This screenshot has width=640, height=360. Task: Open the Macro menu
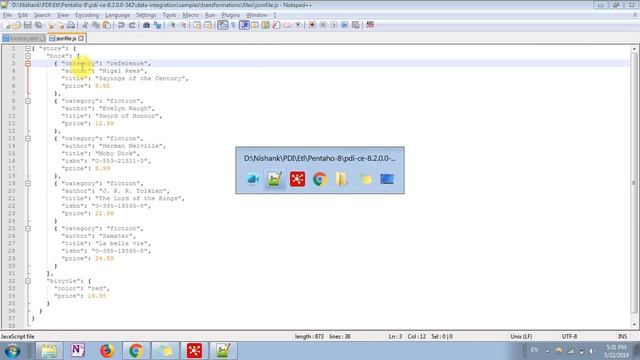[191, 15]
